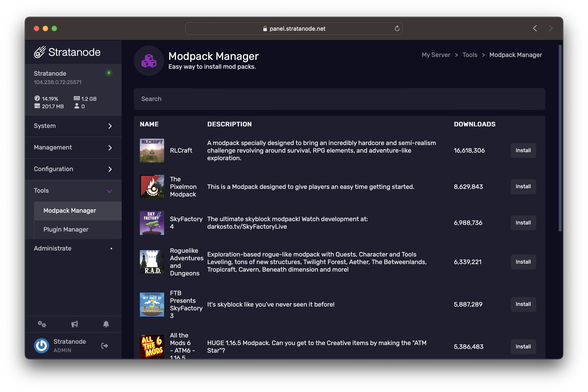The width and height of the screenshot is (588, 392).
Task: Install the RLCraft modpack
Action: coord(523,150)
